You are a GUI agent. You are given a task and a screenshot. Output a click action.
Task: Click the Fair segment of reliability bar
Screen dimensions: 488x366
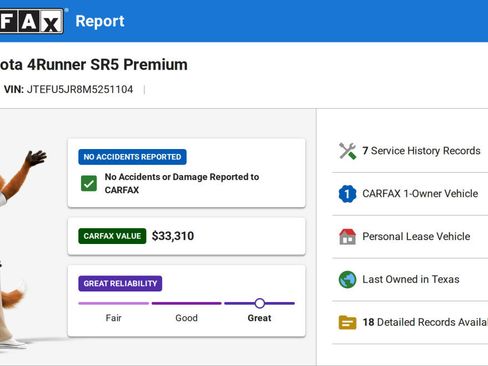tap(114, 303)
